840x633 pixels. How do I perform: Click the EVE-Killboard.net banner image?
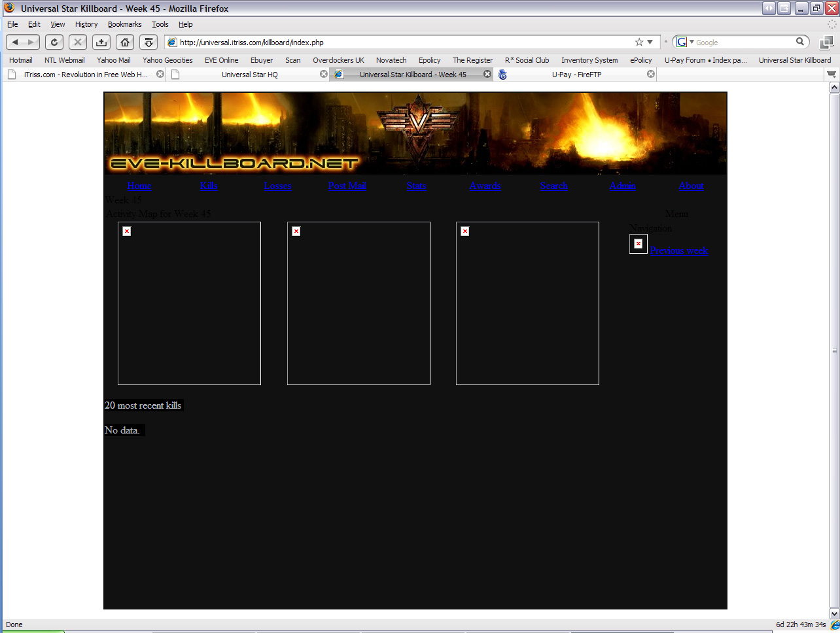click(x=415, y=133)
